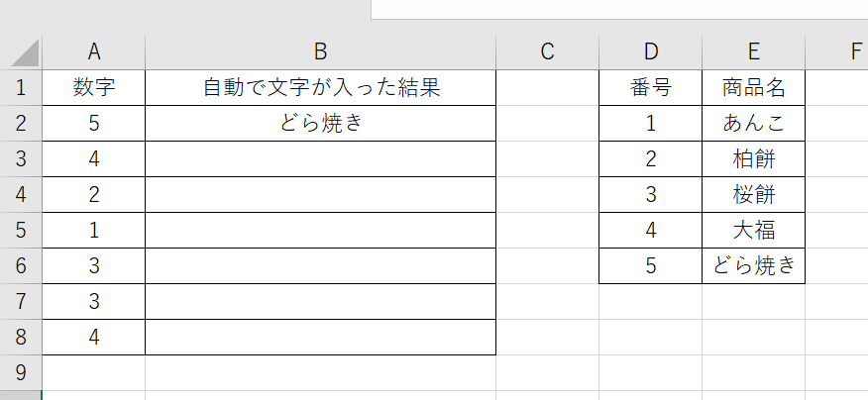Viewport: 868px width, 400px height.
Task: Select column C header
Action: [x=548, y=52]
